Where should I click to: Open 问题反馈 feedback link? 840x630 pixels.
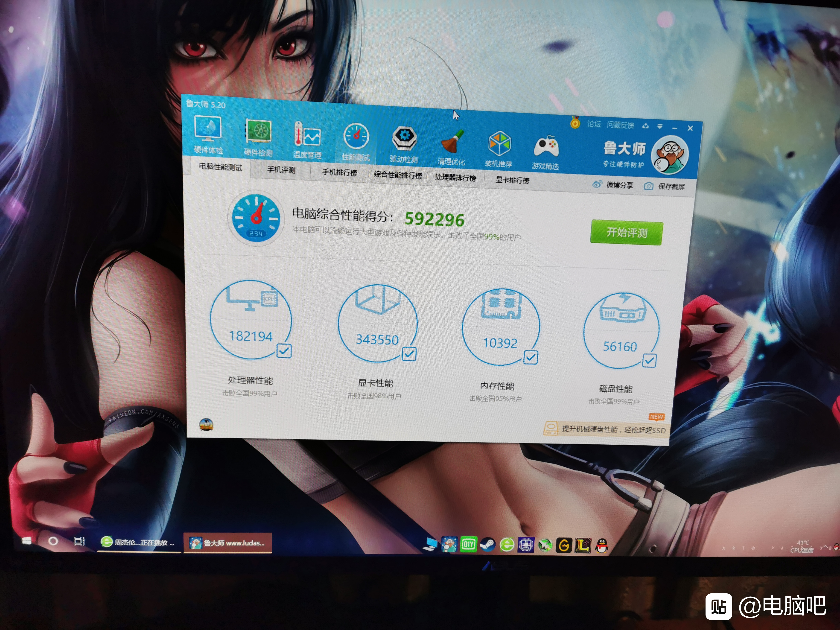click(620, 125)
